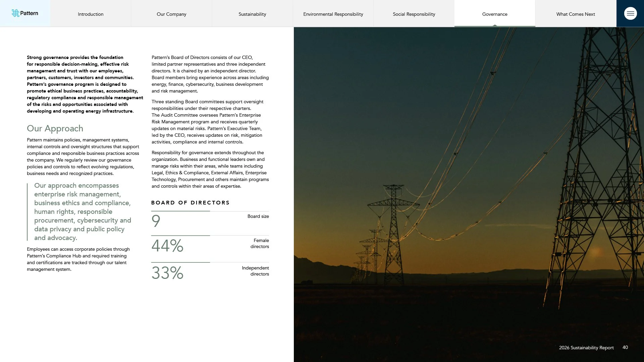Screen dimensions: 644x362
Task: Click the Governance tab
Action: click(x=495, y=14)
